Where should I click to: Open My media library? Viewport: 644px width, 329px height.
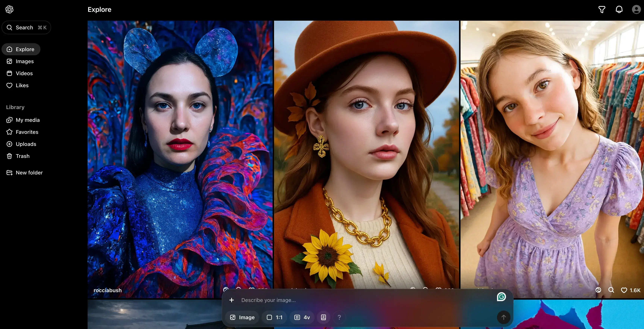tap(27, 120)
